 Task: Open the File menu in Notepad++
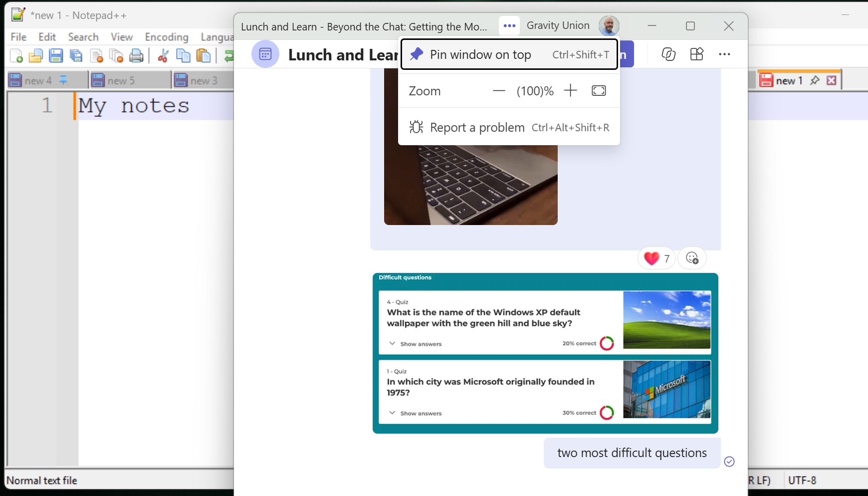(x=18, y=37)
